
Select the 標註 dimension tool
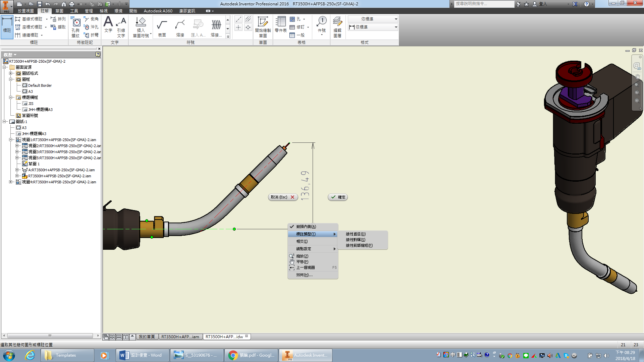(7, 27)
